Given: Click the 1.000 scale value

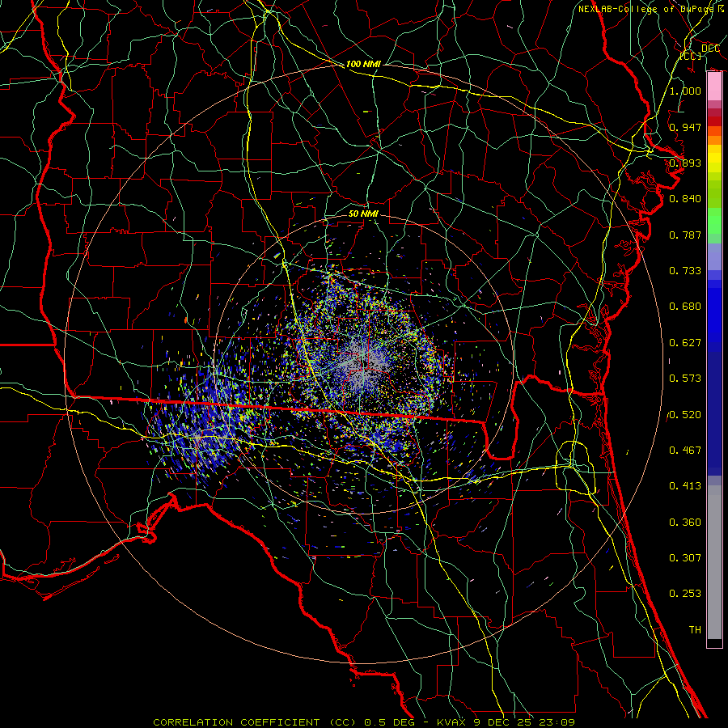Looking at the screenshot, I should pyautogui.click(x=685, y=91).
